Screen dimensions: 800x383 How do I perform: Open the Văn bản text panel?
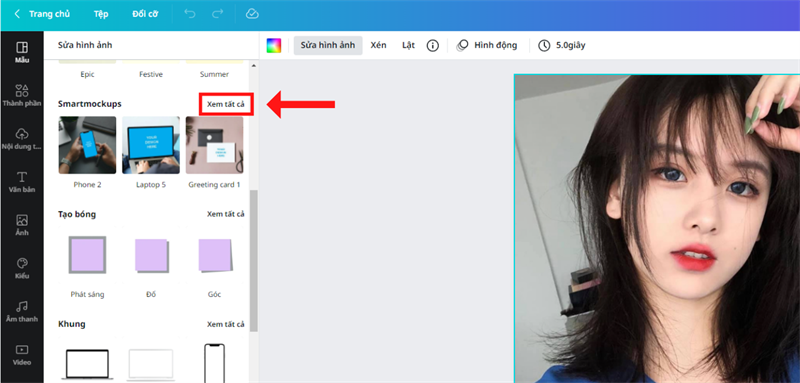pos(22,182)
